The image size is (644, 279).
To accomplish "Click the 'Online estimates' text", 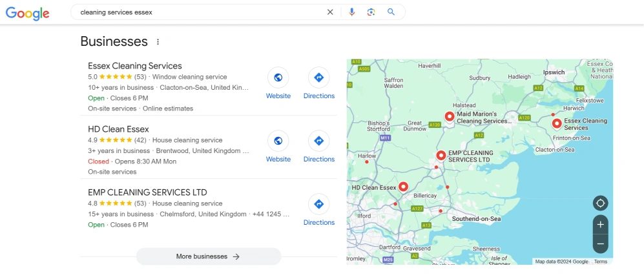I will (x=168, y=108).
